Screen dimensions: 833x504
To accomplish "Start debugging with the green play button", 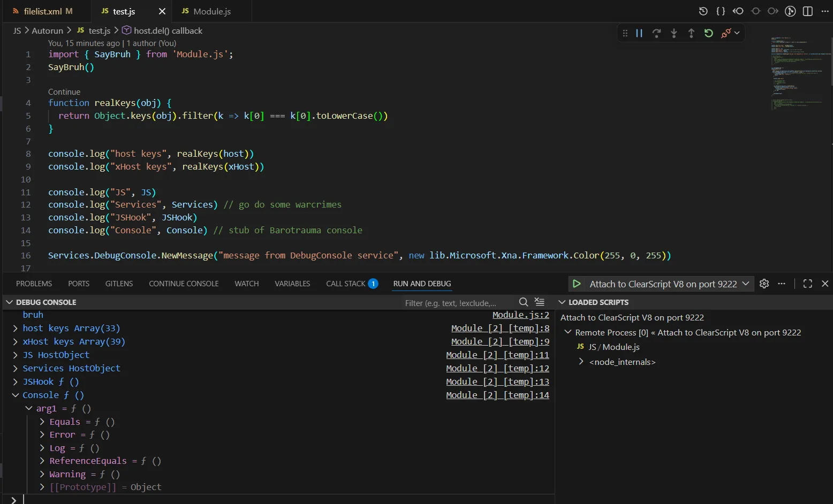I will pyautogui.click(x=577, y=284).
